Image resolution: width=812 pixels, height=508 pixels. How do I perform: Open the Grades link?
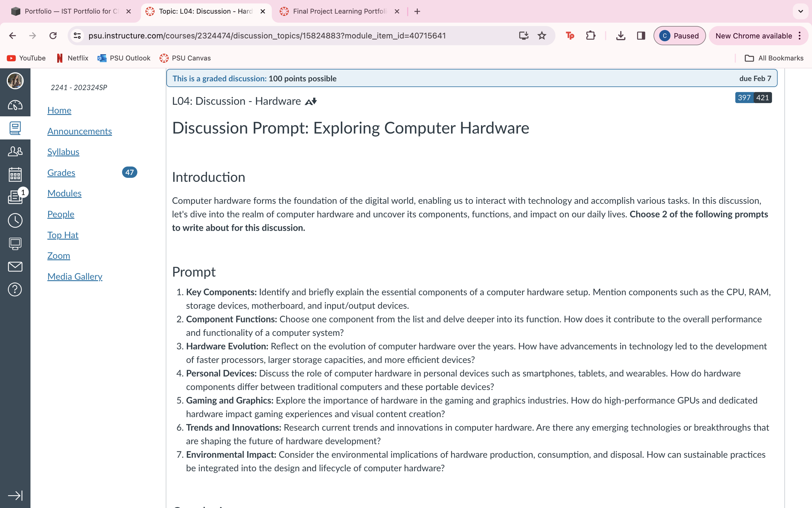click(x=61, y=173)
